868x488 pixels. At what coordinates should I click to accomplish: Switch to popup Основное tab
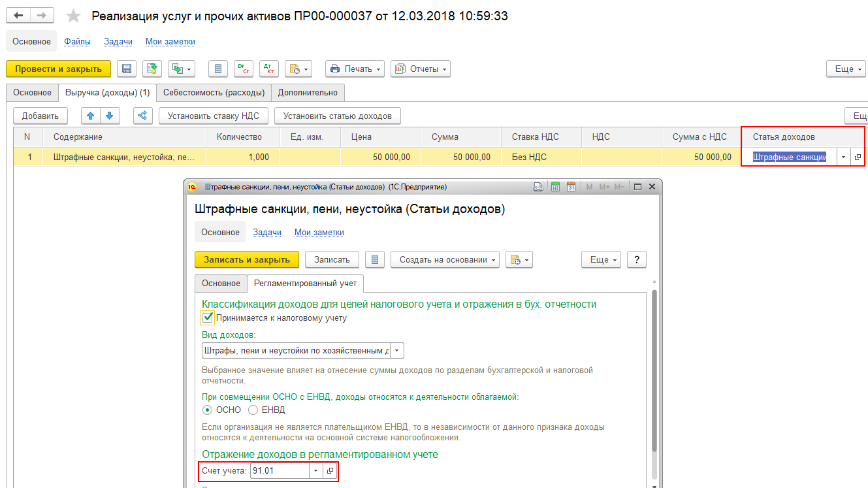tap(221, 283)
